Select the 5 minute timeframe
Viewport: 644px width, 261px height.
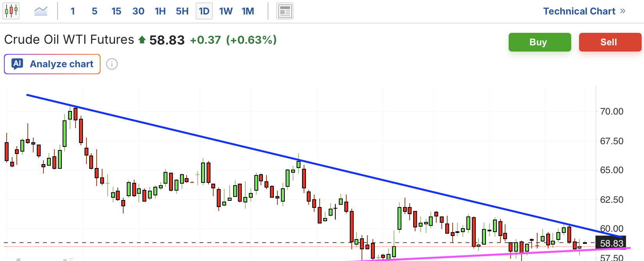click(95, 11)
